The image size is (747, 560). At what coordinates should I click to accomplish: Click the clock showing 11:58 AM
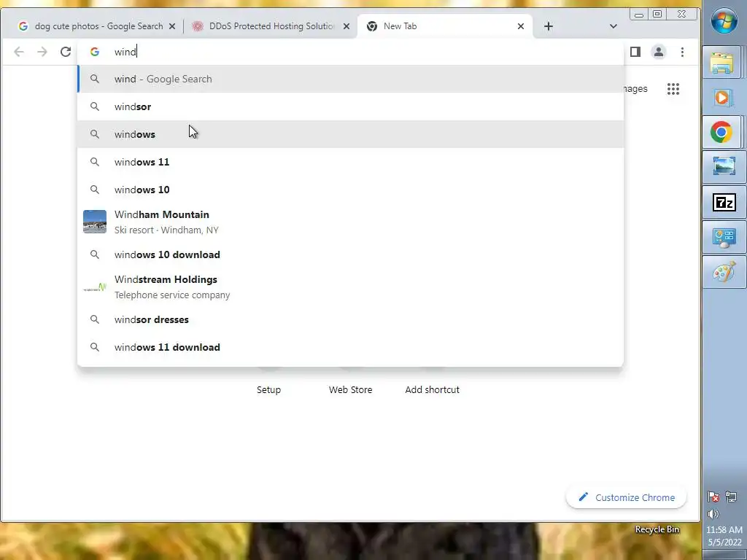724,529
